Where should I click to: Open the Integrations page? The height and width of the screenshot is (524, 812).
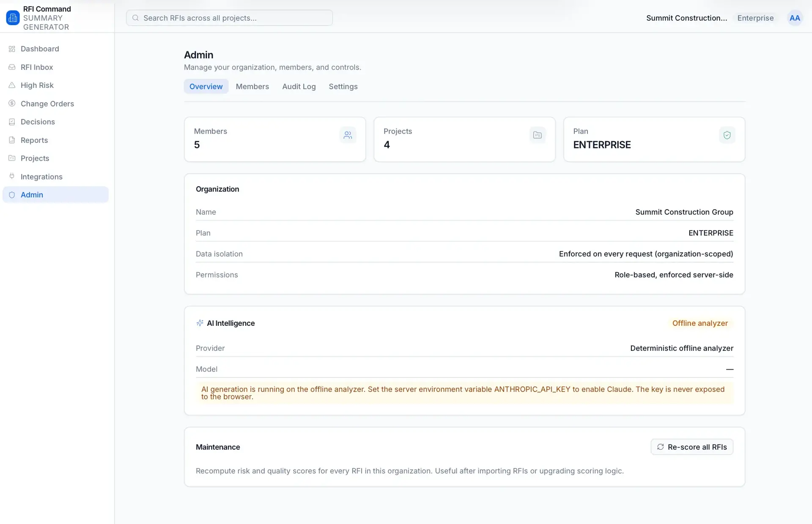[55, 176]
